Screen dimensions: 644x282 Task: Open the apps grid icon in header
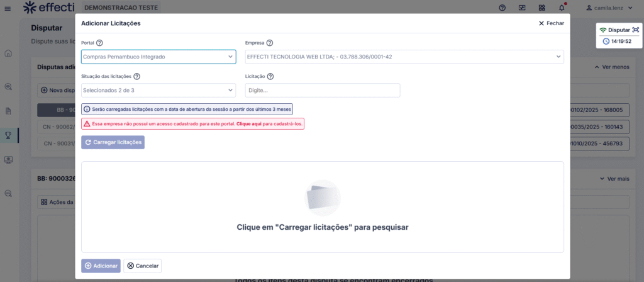click(x=542, y=8)
